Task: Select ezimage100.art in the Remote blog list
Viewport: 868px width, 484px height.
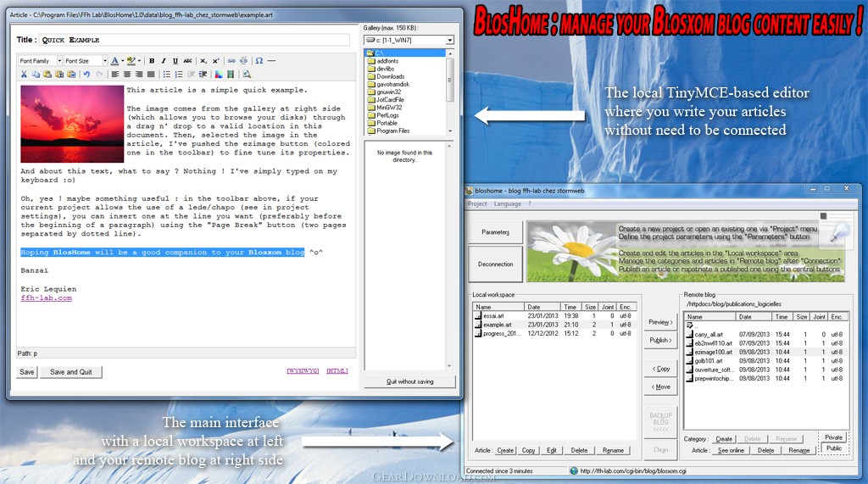Action: pyautogui.click(x=766, y=352)
